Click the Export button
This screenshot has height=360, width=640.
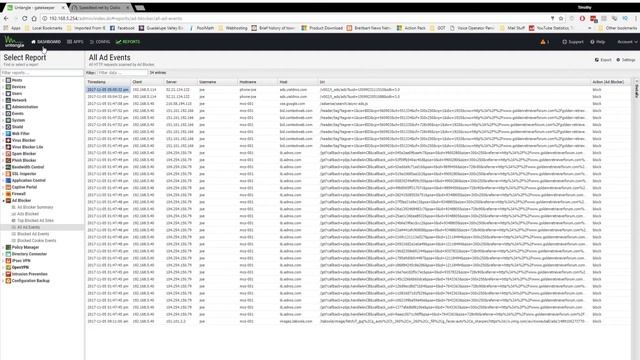[x=603, y=60]
